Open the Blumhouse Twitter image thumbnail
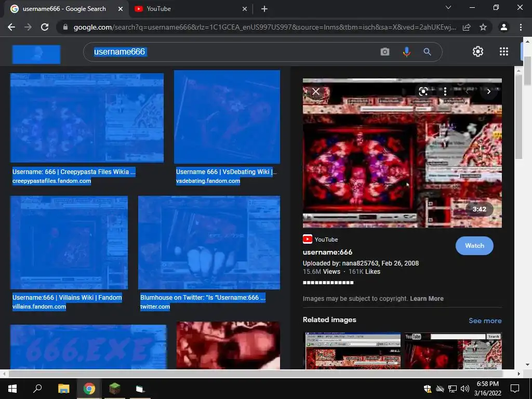The height and width of the screenshot is (399, 532). tap(209, 242)
